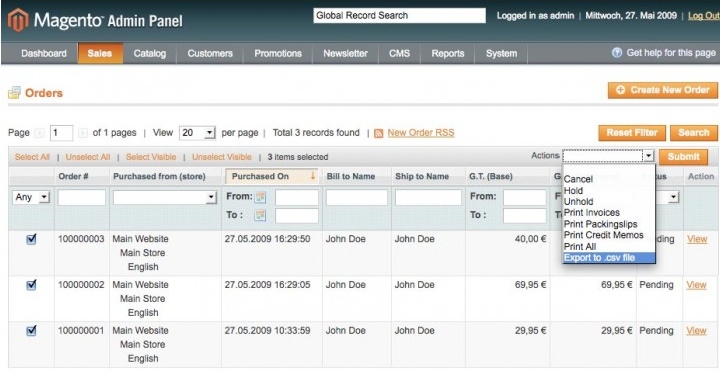Open the CMS menu
Image resolution: width=720 pixels, height=371 pixels.
tap(399, 53)
